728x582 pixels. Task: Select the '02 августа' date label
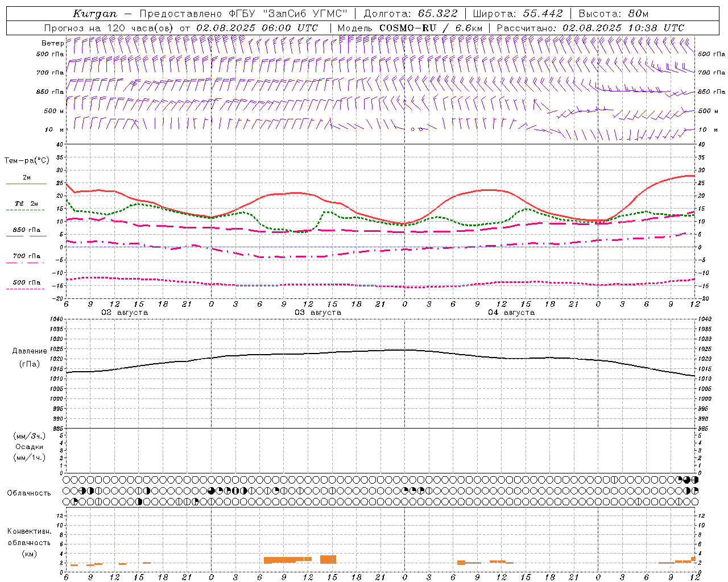pos(125,313)
